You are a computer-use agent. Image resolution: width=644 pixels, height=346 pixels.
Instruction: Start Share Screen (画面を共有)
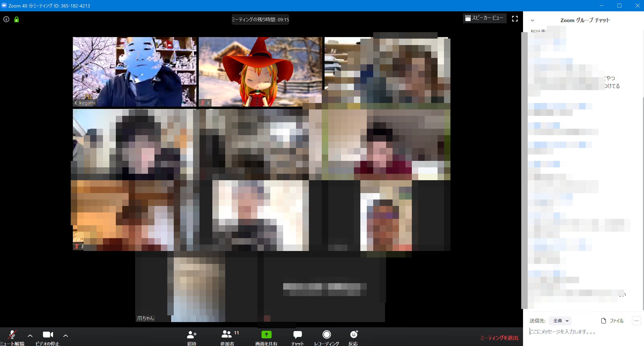coord(266,338)
